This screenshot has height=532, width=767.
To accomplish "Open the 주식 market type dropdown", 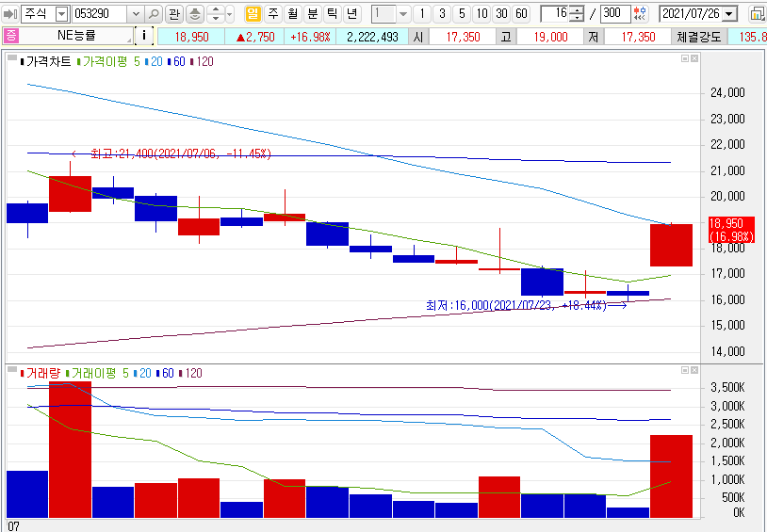I will [x=61, y=14].
